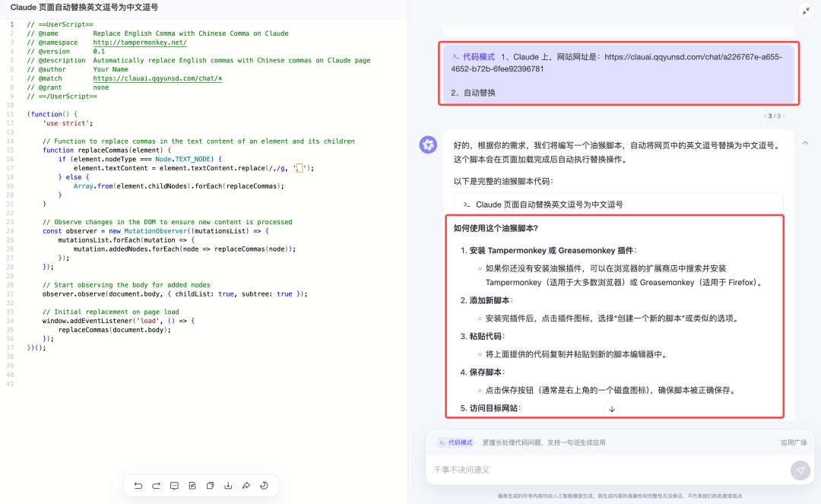Click code line 17 with the replace call
Viewport: 821px width, 504px height.
pos(194,168)
